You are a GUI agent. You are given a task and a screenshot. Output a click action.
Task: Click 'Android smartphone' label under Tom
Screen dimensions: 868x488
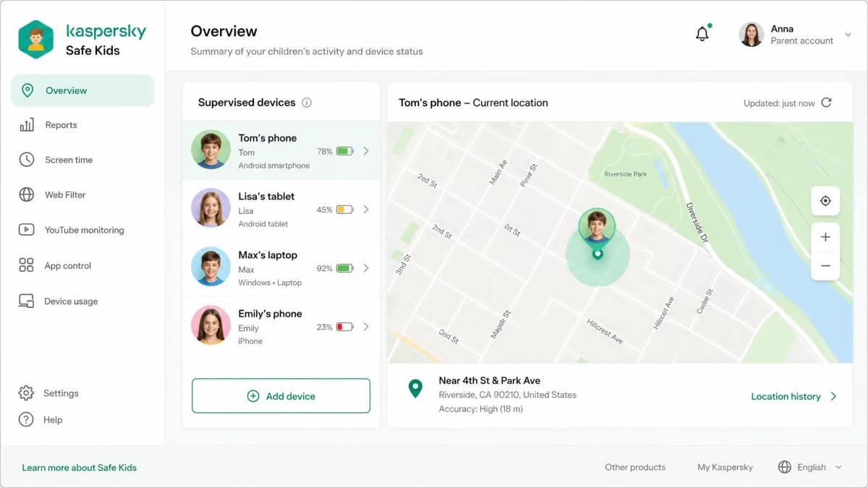[x=274, y=166]
